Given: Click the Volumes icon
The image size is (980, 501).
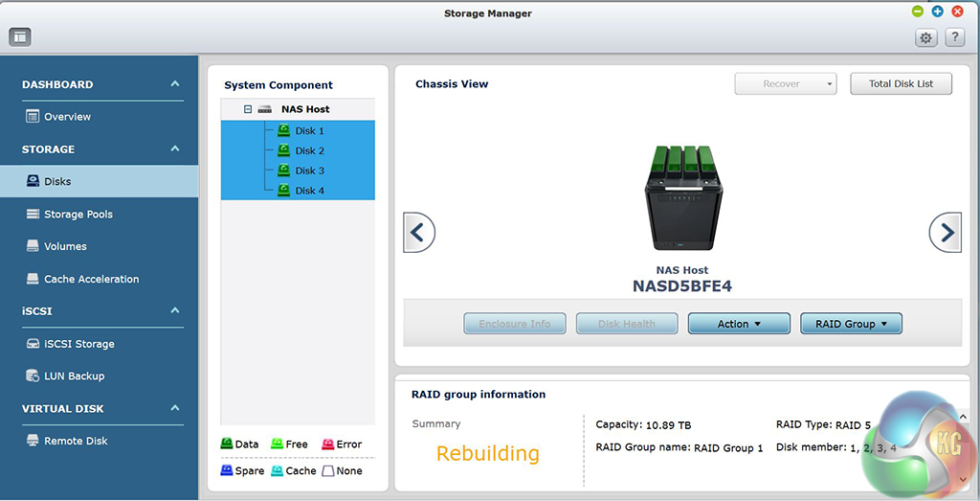Looking at the screenshot, I should click(33, 246).
